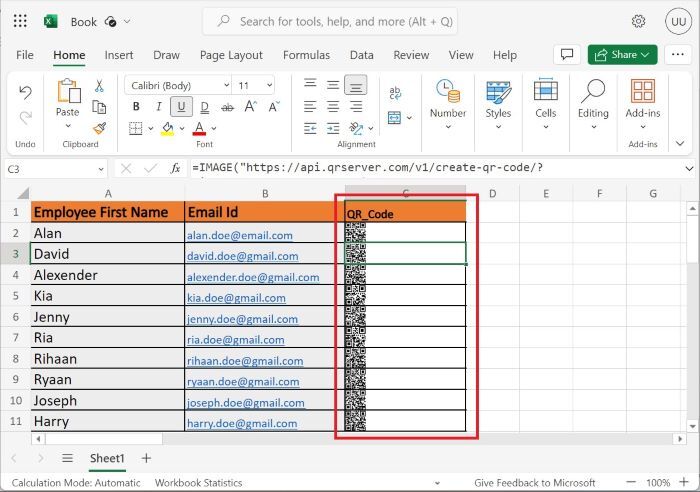Screen dimensions: 700x492
Task: Expand the Paste options arrow
Action: tap(68, 126)
